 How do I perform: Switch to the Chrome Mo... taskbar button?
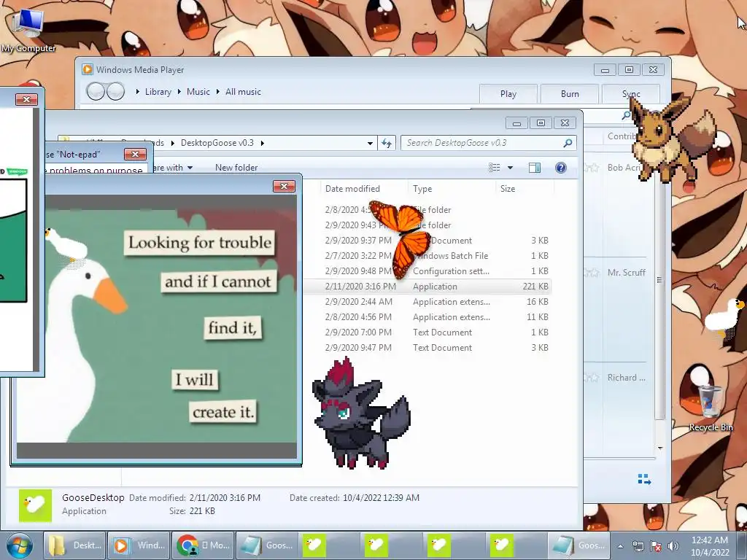pyautogui.click(x=203, y=545)
